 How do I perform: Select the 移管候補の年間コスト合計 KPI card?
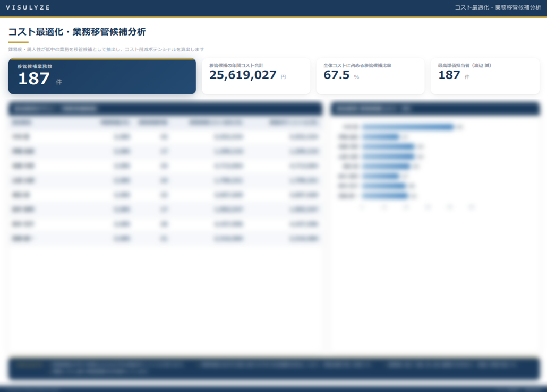tap(256, 76)
